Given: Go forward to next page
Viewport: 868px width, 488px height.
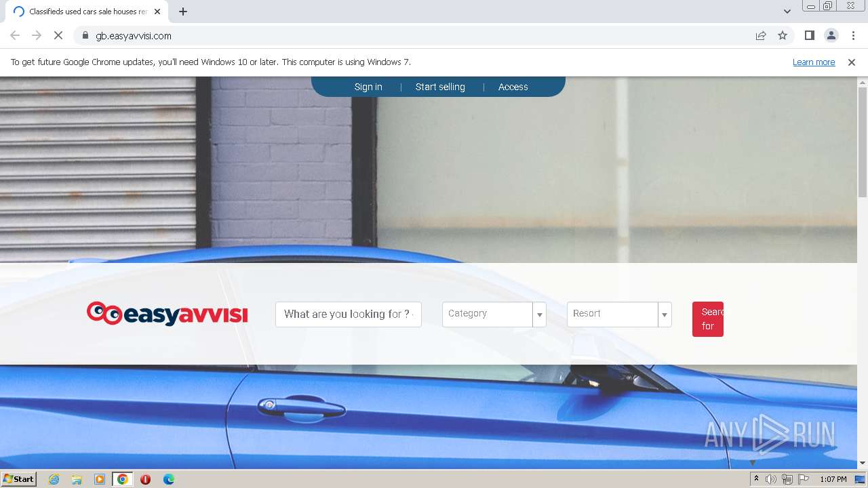Looking at the screenshot, I should (x=37, y=35).
